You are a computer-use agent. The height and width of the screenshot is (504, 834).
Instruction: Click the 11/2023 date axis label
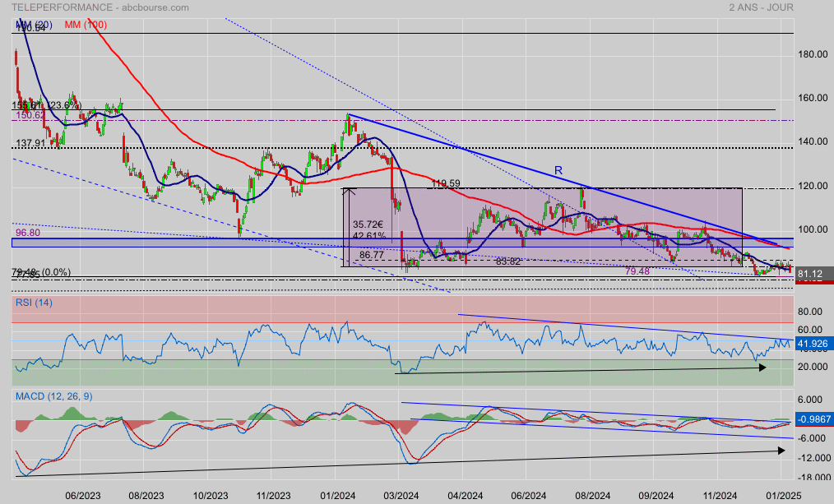(273, 496)
